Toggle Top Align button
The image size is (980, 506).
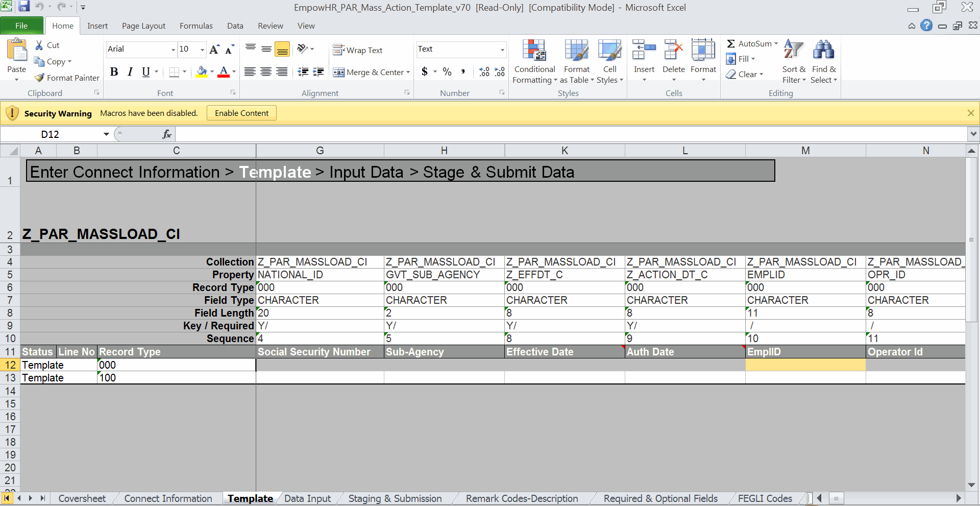pos(250,49)
